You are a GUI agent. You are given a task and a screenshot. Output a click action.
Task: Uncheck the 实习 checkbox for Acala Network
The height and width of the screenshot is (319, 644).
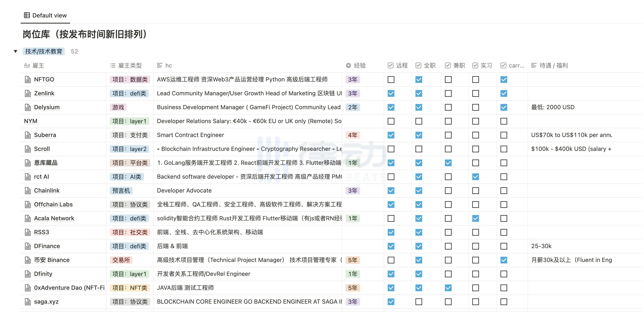tap(475, 218)
